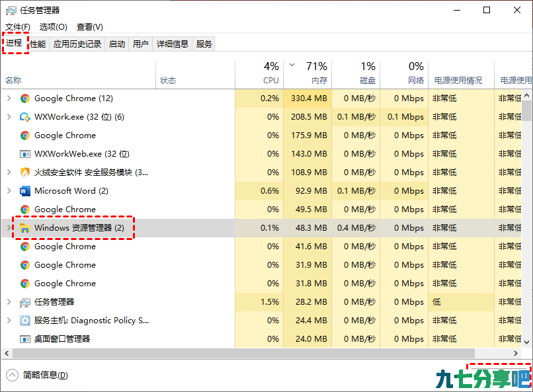Click the vertical scrollbar up arrow
Viewport: 533px width, 392px height.
(526, 95)
